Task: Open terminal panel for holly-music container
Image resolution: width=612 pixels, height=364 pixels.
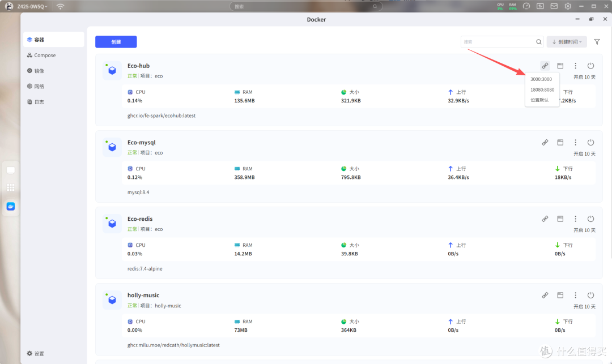Action: point(560,295)
